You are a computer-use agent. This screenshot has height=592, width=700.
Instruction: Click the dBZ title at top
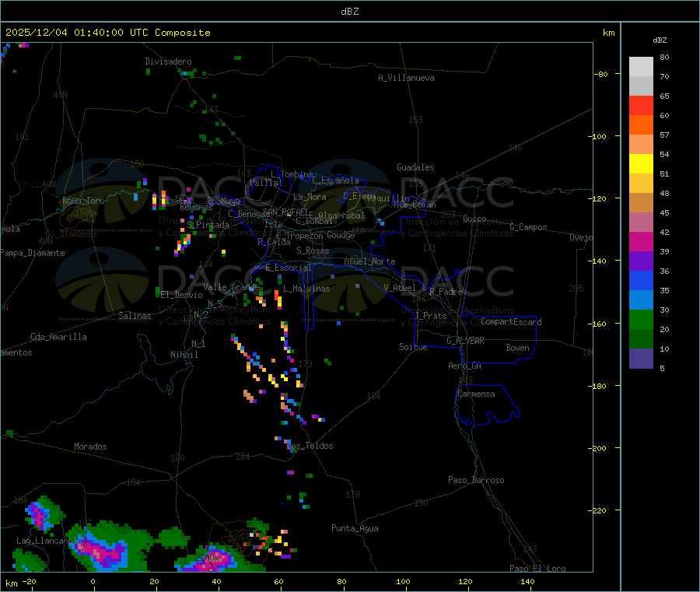tap(349, 12)
